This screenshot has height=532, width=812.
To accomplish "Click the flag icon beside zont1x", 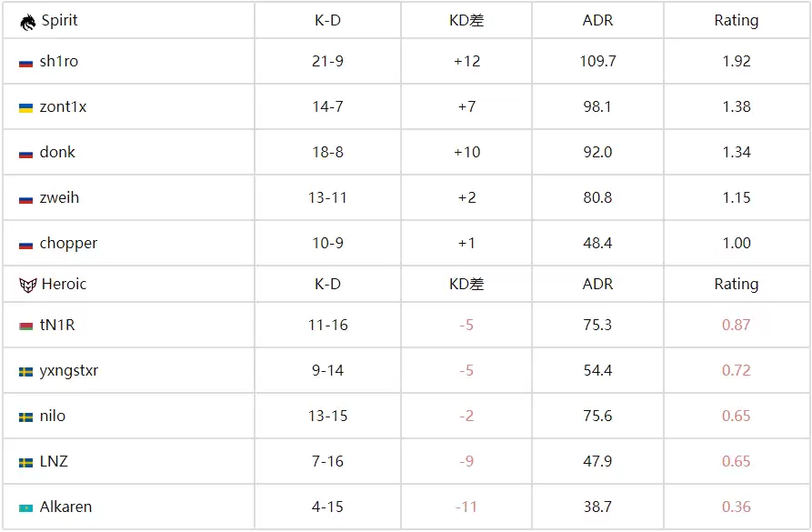I will tap(26, 108).
